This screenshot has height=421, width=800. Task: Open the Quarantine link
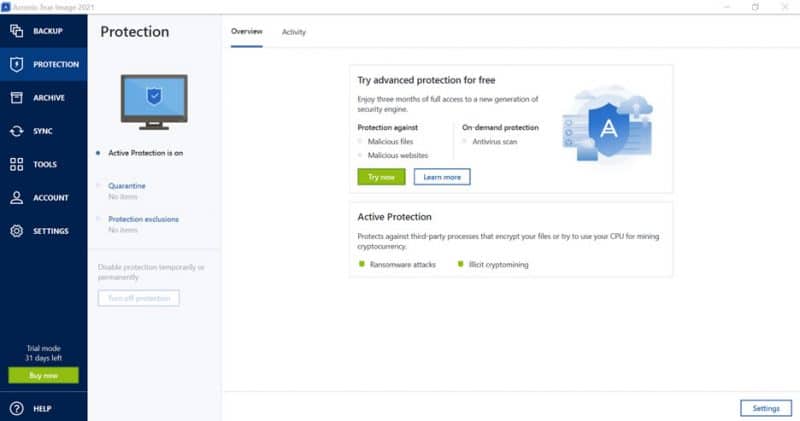tap(127, 185)
